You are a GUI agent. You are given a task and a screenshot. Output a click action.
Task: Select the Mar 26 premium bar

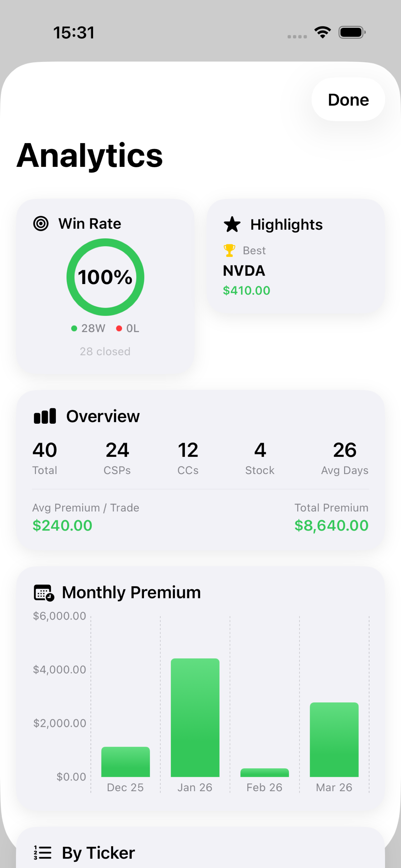[x=334, y=739]
